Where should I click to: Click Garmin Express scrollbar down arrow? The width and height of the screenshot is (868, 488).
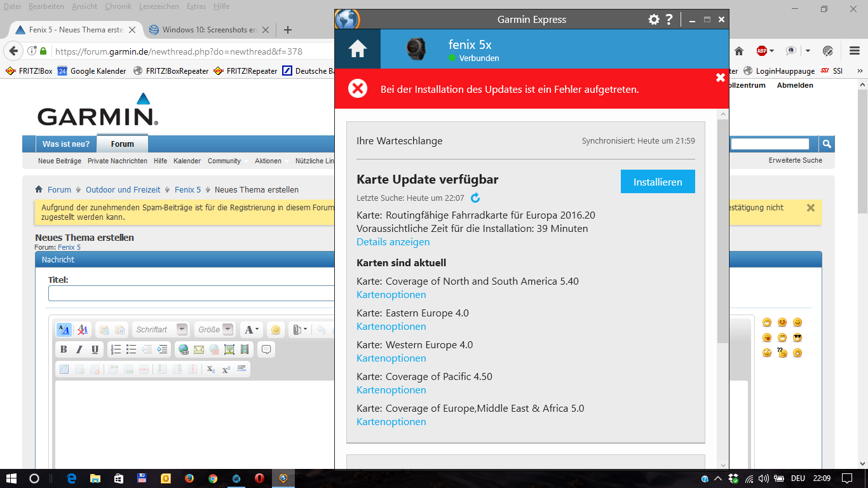click(x=723, y=464)
